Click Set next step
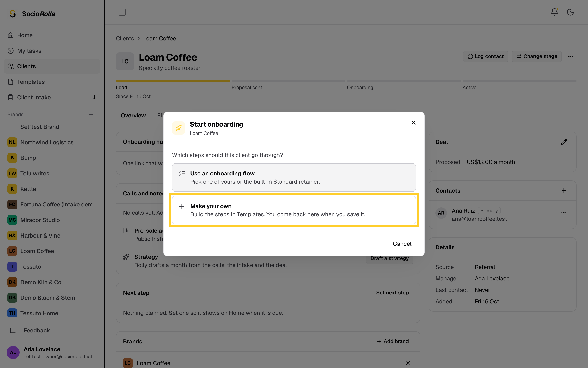The image size is (588, 368). 392,293
